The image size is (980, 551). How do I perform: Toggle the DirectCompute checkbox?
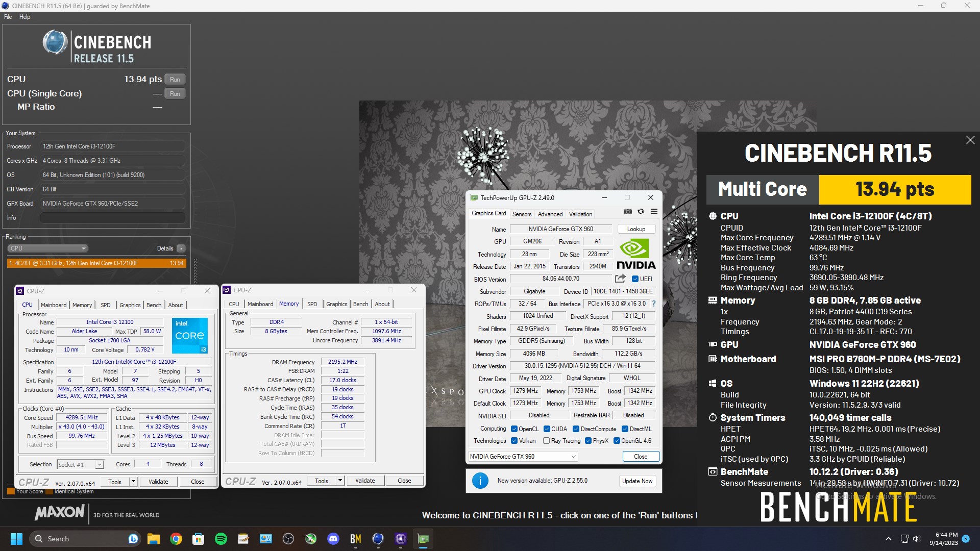(x=576, y=429)
